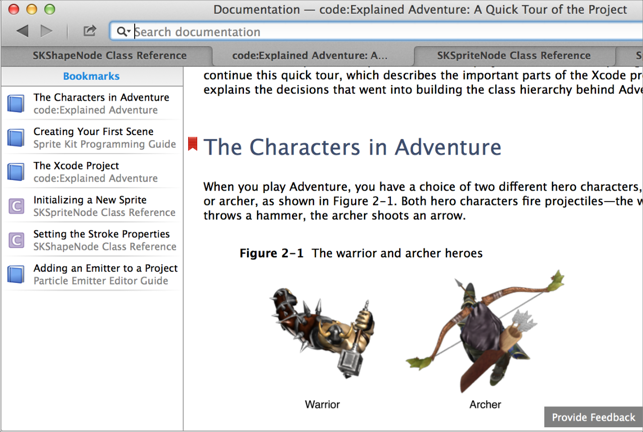Open bookmark The Characters in Adventure

(92, 103)
